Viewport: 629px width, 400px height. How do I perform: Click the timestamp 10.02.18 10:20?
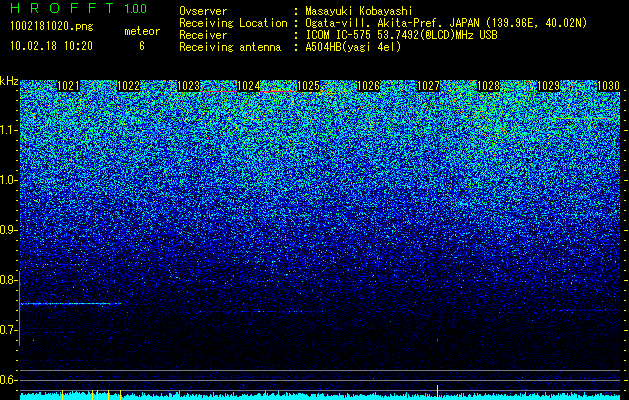[x=51, y=46]
